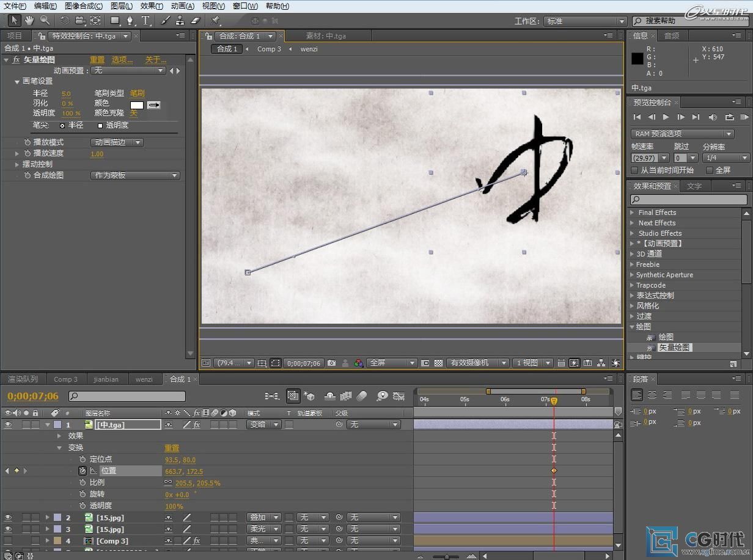The width and height of the screenshot is (753, 560).
Task: Click the current time indicator marker
Action: coord(554,401)
